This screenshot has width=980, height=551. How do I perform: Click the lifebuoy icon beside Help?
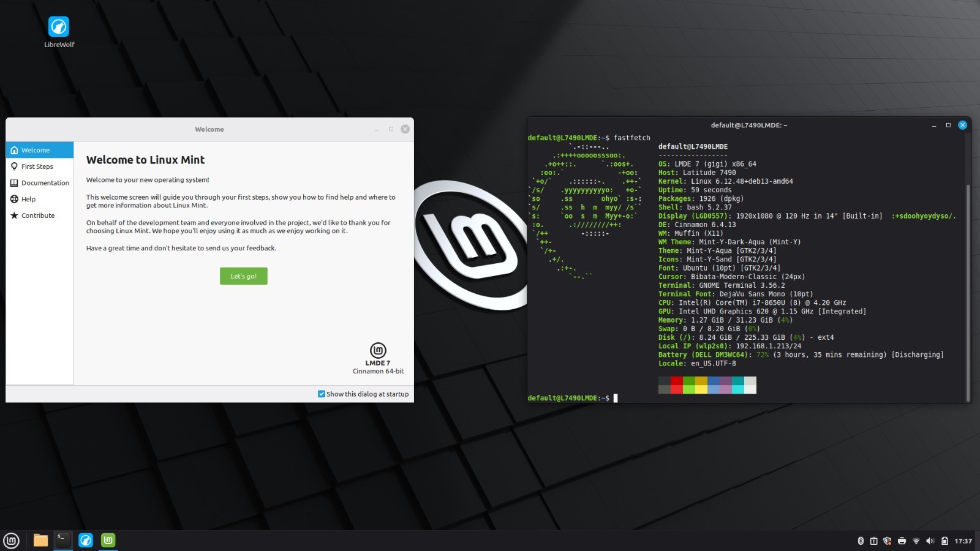tap(14, 199)
